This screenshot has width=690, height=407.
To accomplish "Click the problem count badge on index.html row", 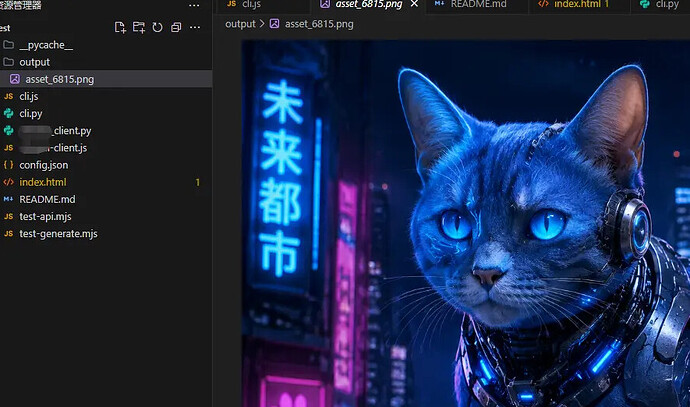I will click(198, 182).
